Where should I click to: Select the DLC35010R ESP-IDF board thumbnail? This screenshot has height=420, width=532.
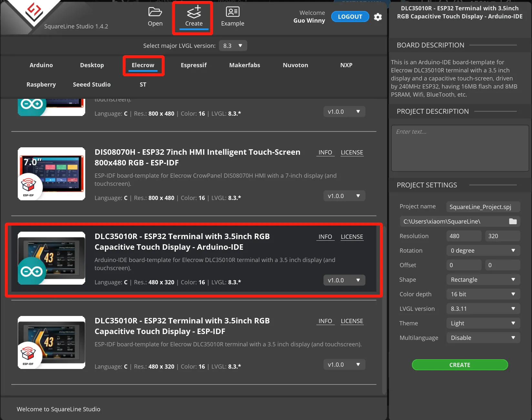(52, 342)
